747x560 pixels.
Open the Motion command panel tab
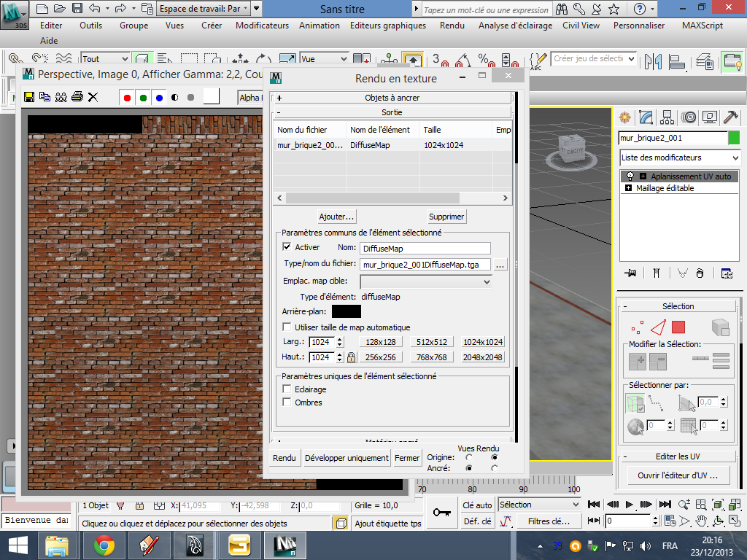tap(689, 117)
